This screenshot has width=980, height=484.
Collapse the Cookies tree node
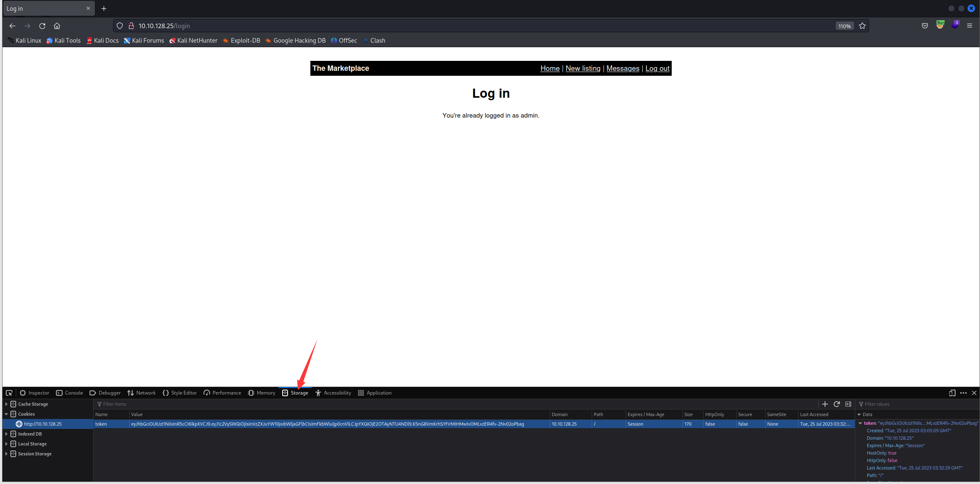(x=6, y=414)
